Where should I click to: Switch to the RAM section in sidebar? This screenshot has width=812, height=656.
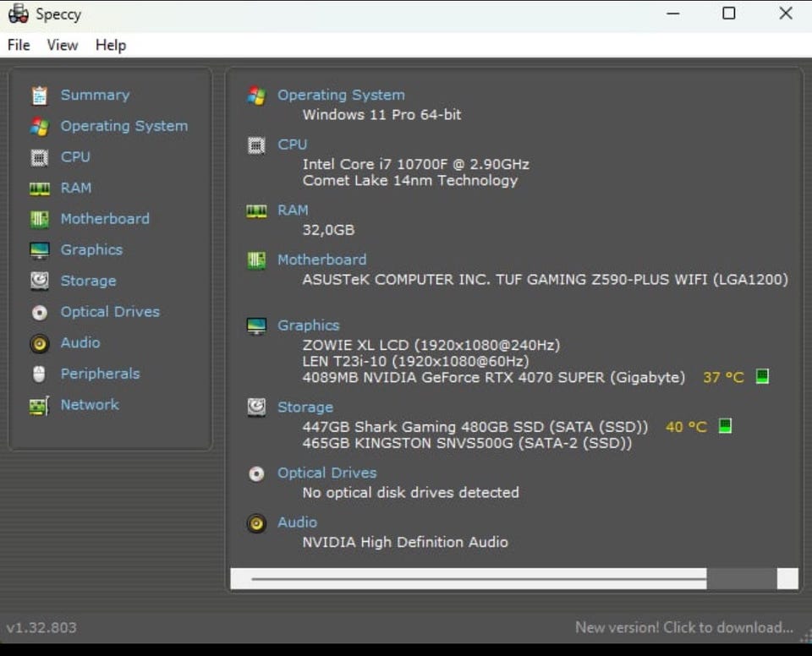(76, 188)
